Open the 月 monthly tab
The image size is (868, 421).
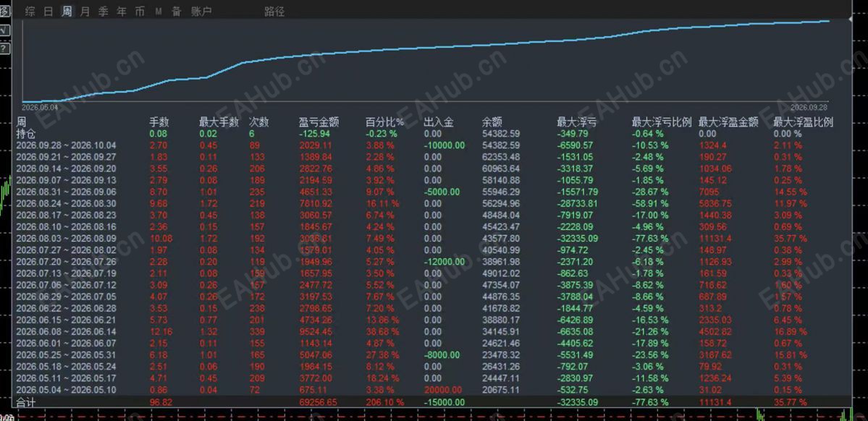tap(85, 11)
